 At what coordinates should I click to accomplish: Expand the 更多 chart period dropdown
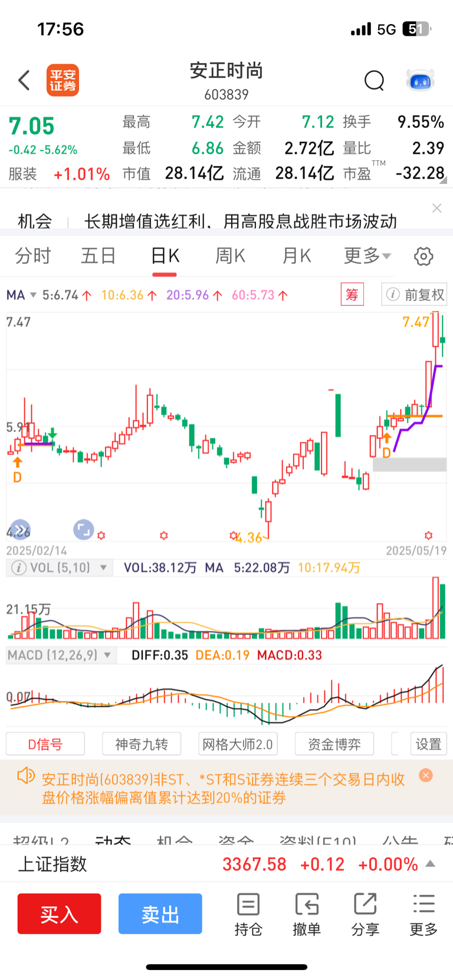pos(367,256)
